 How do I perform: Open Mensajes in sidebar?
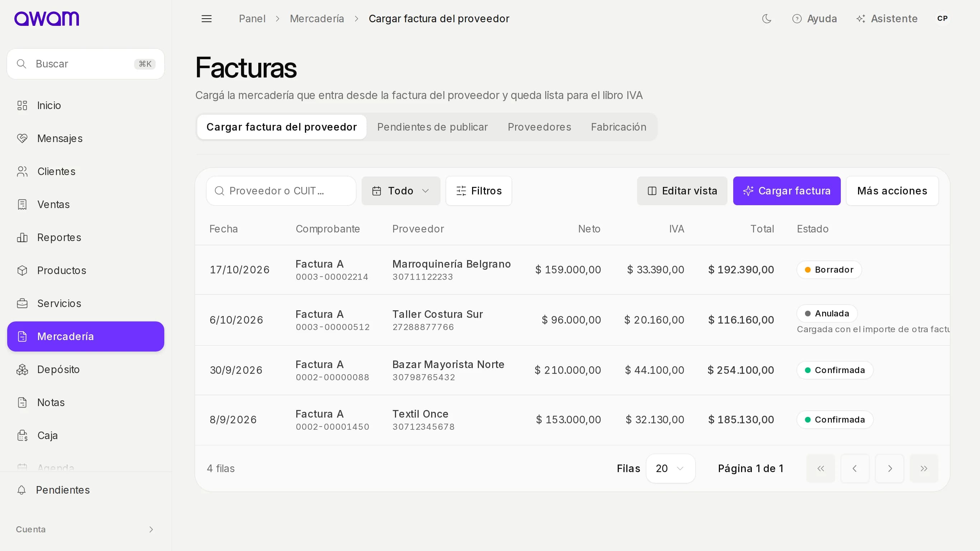coord(86,138)
